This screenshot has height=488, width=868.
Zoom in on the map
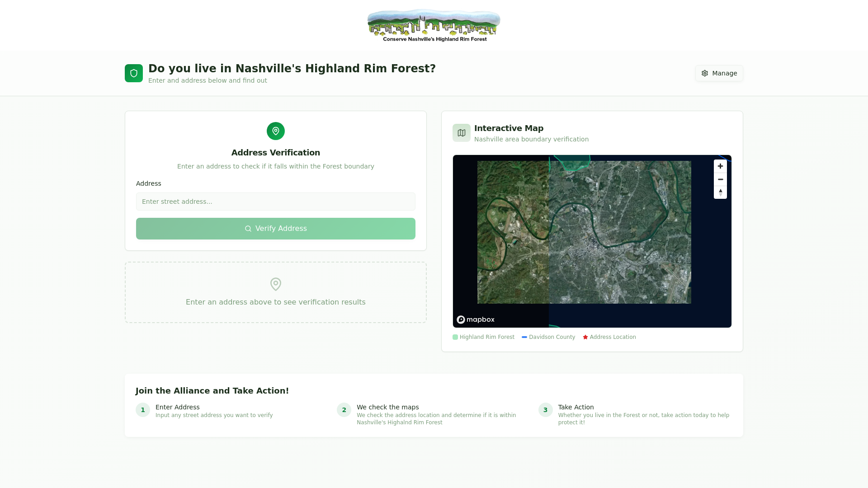(720, 166)
